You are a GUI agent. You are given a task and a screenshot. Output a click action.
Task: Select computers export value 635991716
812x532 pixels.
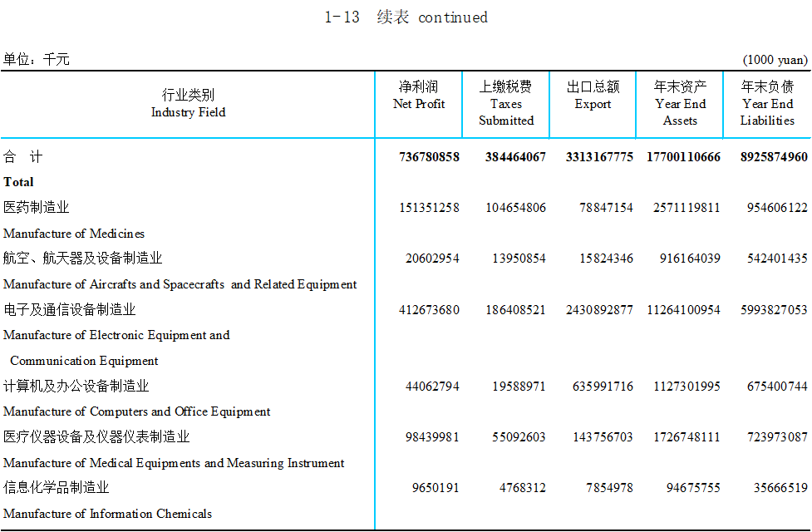[603, 387]
